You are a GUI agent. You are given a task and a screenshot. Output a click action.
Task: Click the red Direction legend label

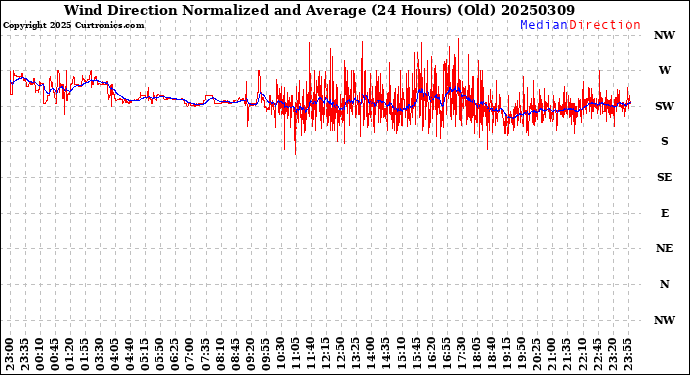point(605,25)
